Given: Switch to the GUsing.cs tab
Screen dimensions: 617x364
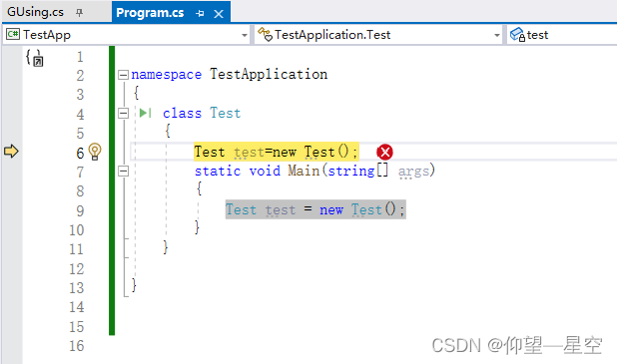Looking at the screenshot, I should pyautogui.click(x=35, y=12).
